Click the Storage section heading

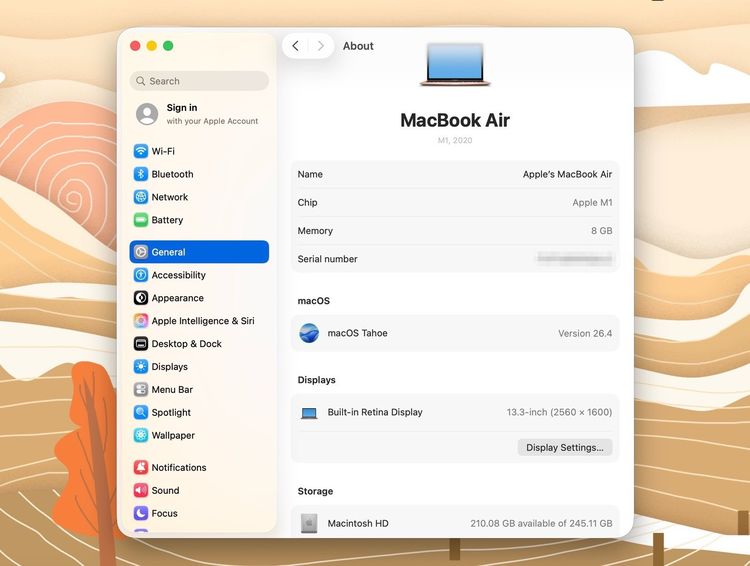(x=315, y=491)
